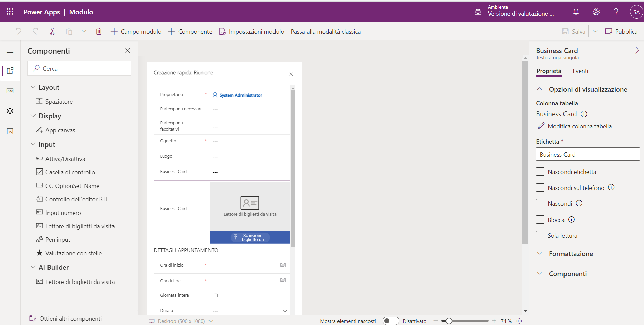Viewport: 644px width, 325px height.
Task: Open the app launcher waffle icon
Action: tap(10, 12)
